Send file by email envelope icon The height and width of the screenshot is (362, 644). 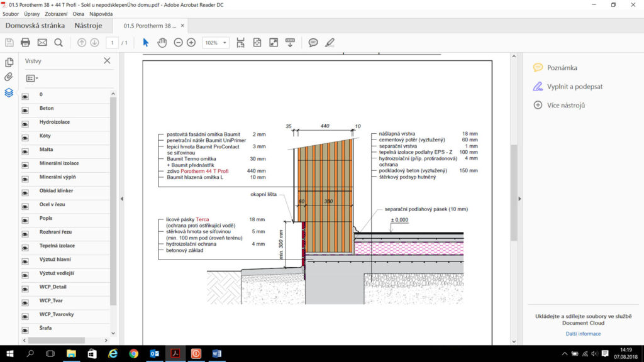(x=42, y=43)
